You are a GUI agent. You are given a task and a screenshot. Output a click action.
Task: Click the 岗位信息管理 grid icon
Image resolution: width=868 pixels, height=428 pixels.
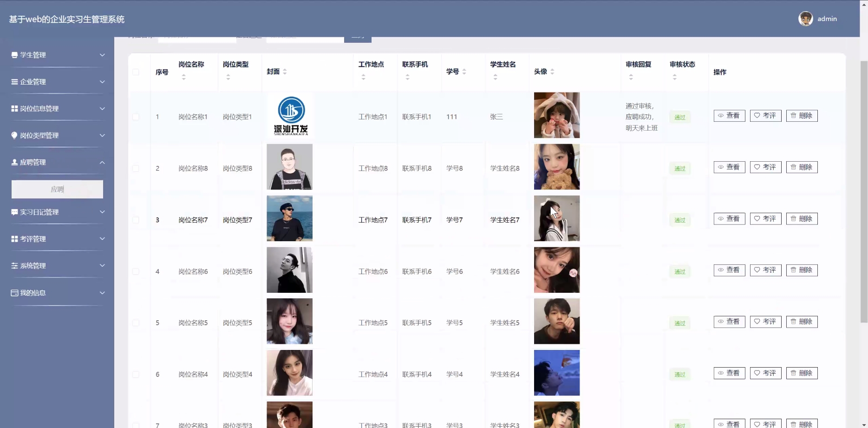14,109
